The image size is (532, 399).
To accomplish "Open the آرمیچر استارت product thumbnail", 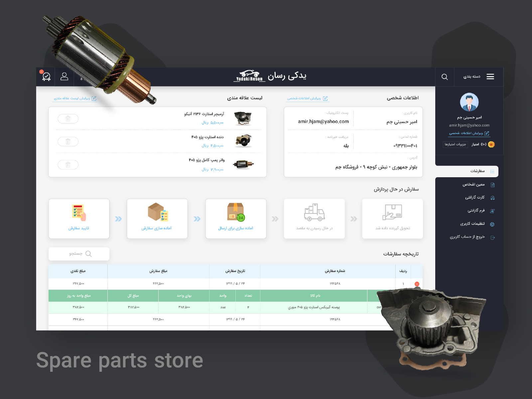I will [x=243, y=118].
